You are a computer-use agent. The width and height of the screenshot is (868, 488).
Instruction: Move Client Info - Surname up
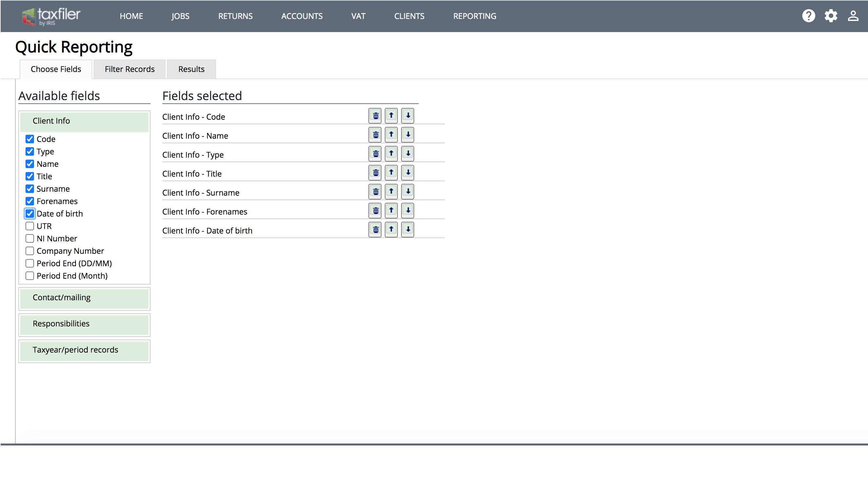point(391,192)
